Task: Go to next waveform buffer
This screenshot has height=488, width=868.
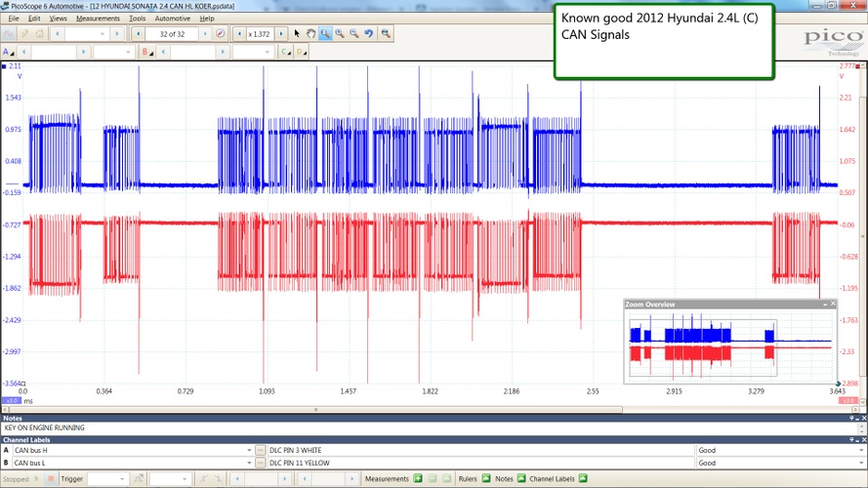Action: [205, 34]
